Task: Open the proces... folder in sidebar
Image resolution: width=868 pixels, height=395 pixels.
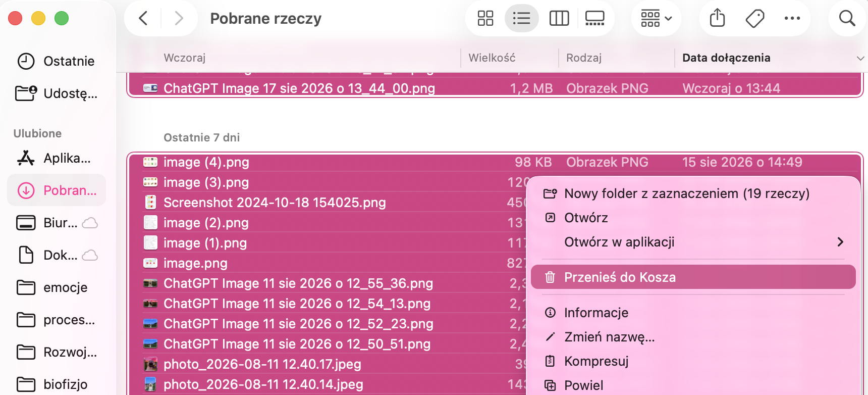Action: [x=57, y=320]
